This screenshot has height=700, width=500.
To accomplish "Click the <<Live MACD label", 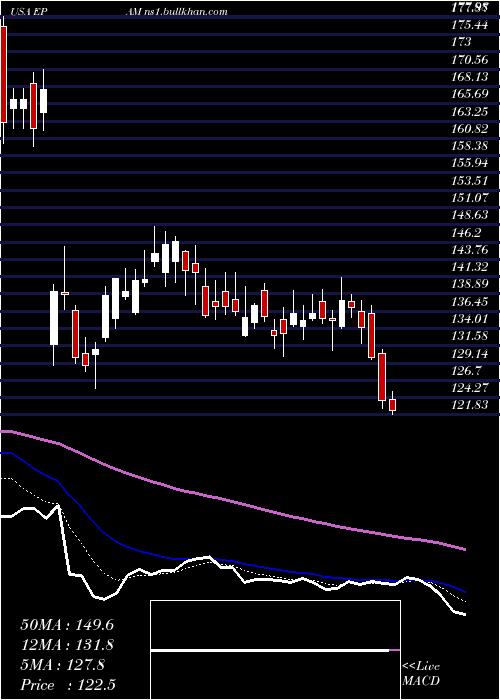I will click(421, 674).
